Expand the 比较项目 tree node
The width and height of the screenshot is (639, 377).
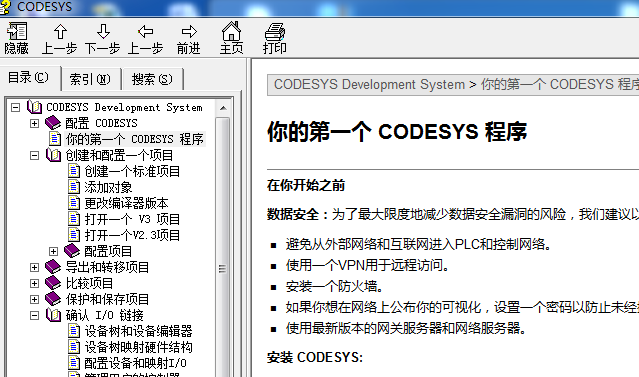pos(34,283)
